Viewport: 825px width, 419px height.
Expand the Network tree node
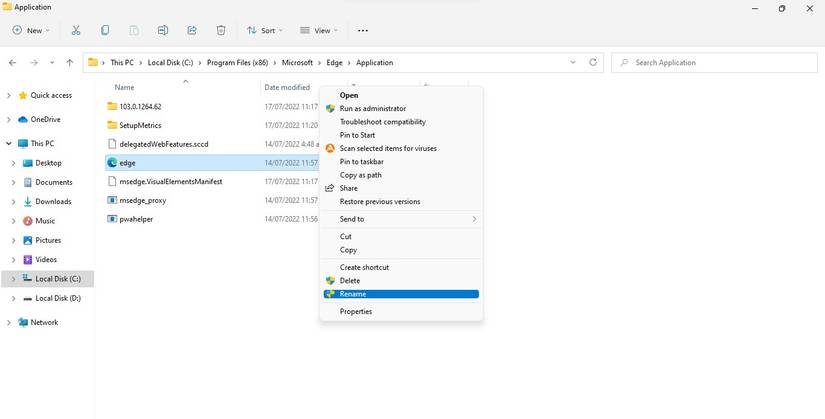8,322
